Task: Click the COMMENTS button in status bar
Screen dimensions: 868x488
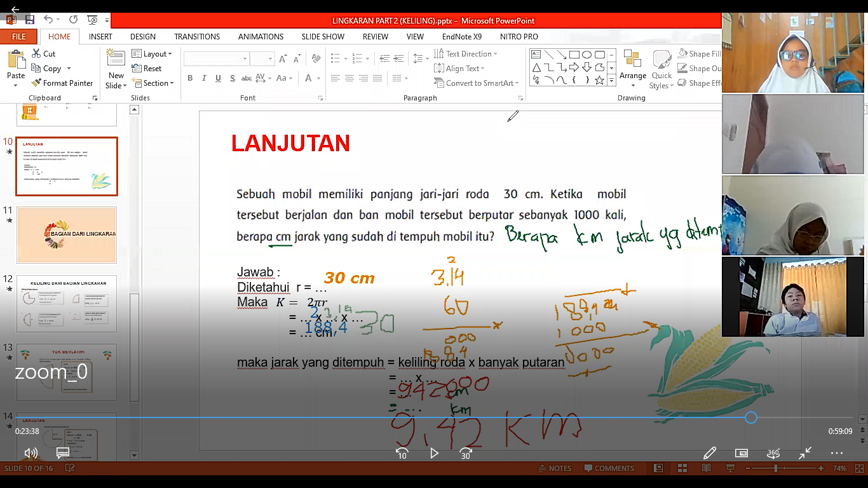Action: pos(609,468)
